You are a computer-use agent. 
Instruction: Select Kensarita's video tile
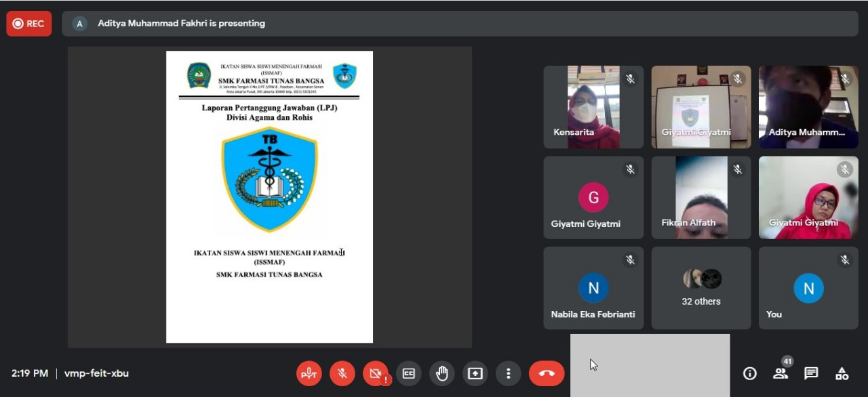pos(593,107)
